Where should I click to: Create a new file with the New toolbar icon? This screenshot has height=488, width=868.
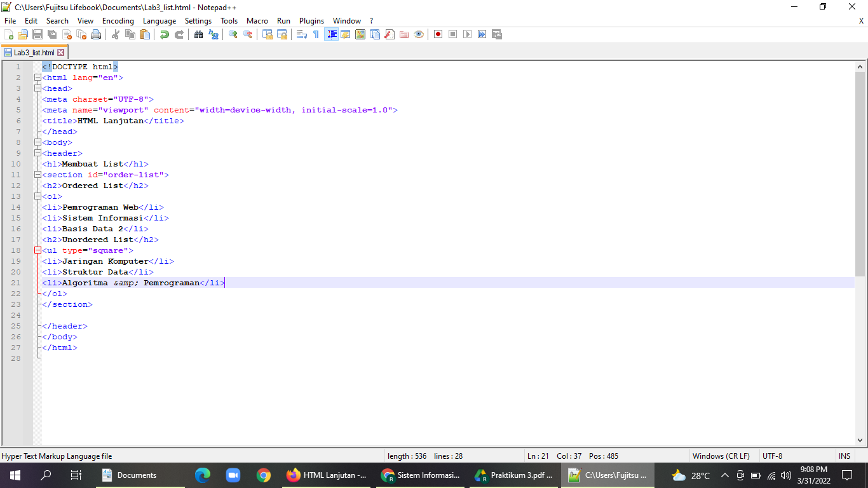[9, 34]
